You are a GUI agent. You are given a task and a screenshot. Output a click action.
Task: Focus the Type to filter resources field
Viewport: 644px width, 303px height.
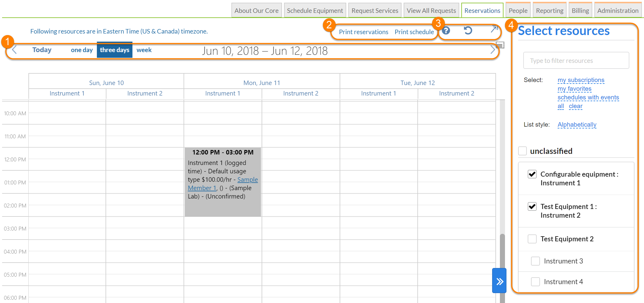pos(576,61)
